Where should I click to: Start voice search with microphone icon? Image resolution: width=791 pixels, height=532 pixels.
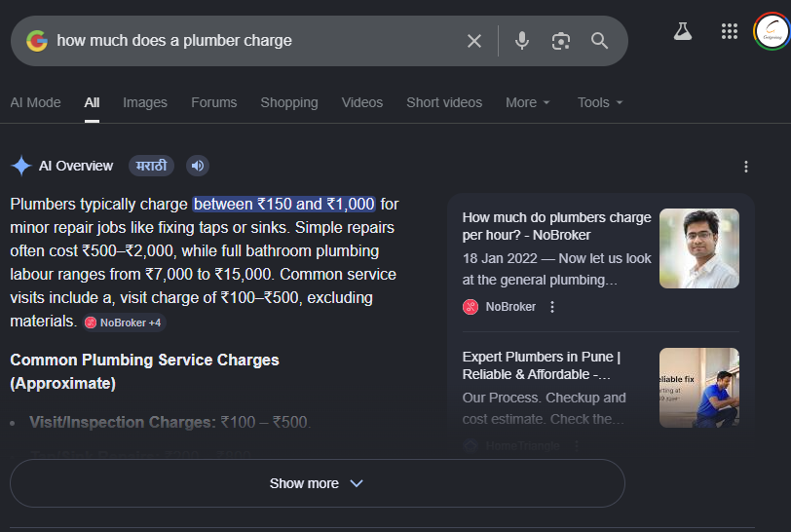522,41
